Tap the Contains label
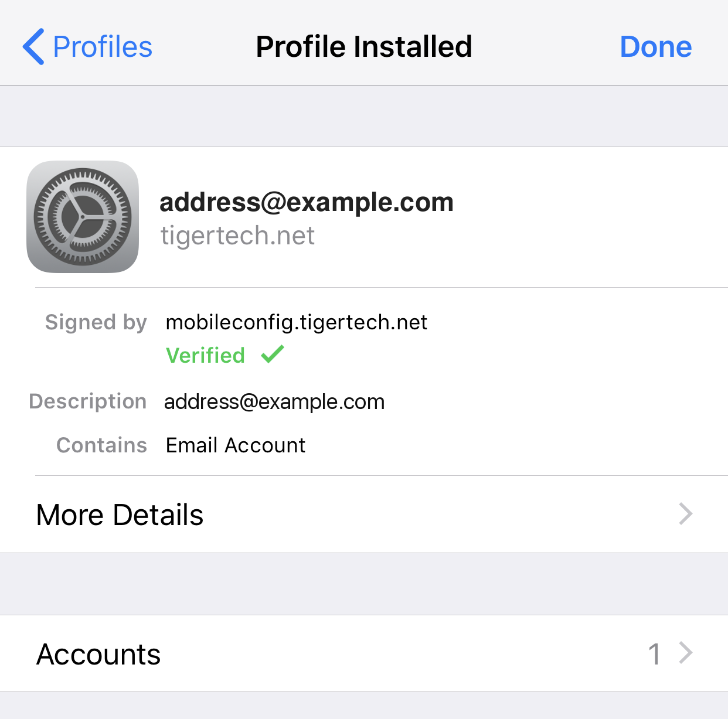 101,445
